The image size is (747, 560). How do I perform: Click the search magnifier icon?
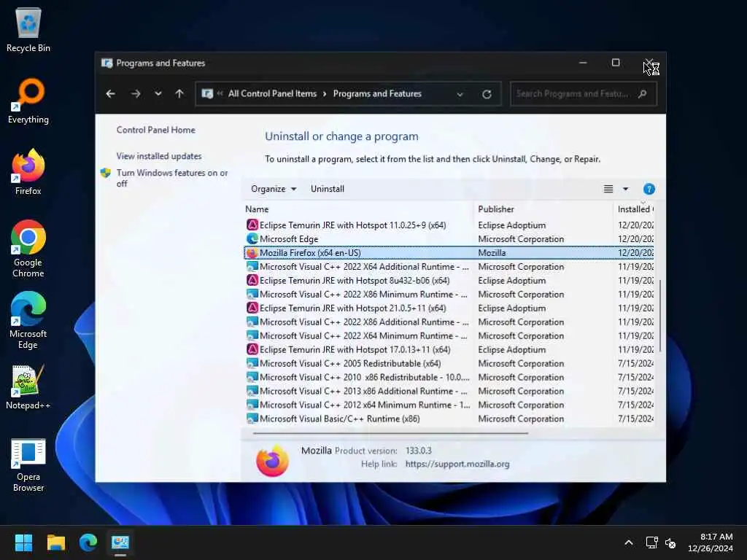[643, 94]
